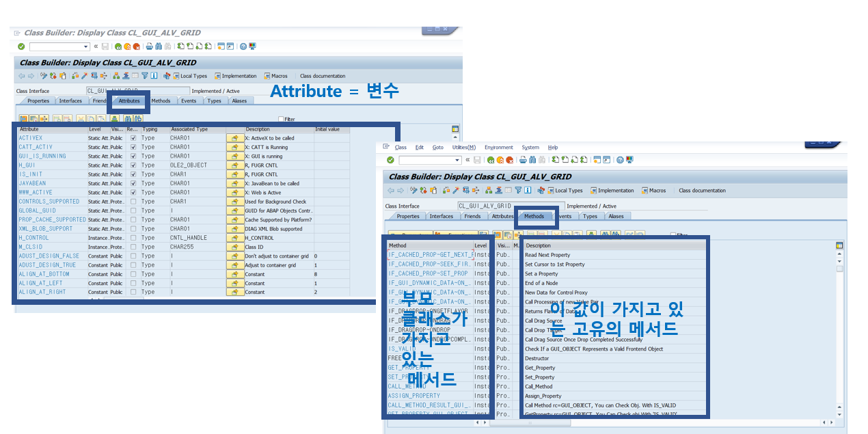The height and width of the screenshot is (434, 868).
Task: Toggle Read-Only checkbox for GUI_IS_RUNNING
Action: click(x=133, y=156)
